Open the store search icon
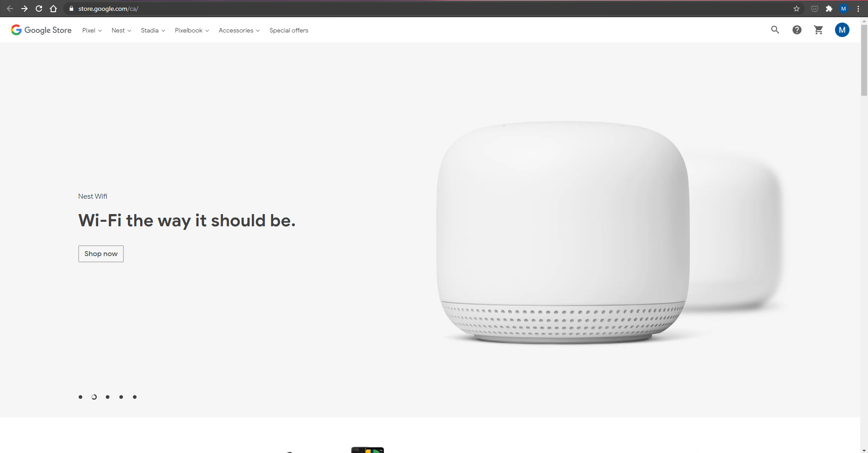 pos(775,30)
